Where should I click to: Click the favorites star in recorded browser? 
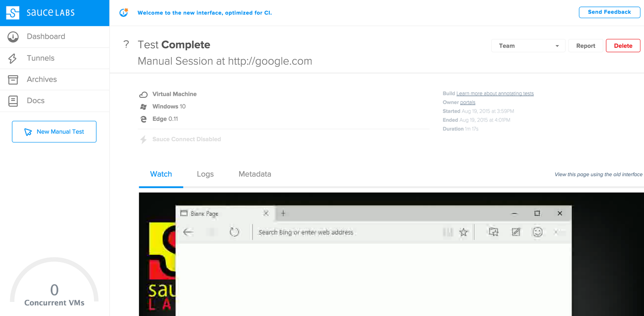tap(464, 232)
